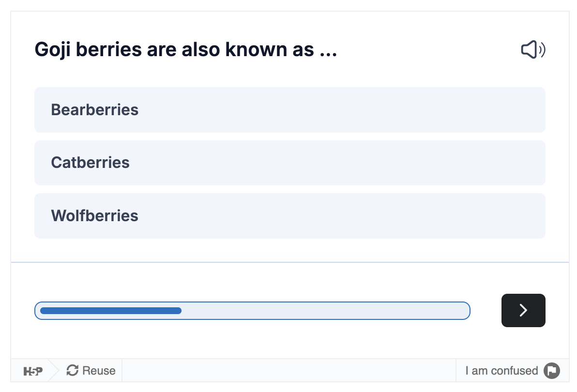
Task: Click the H5P logo icon
Action: tap(33, 371)
